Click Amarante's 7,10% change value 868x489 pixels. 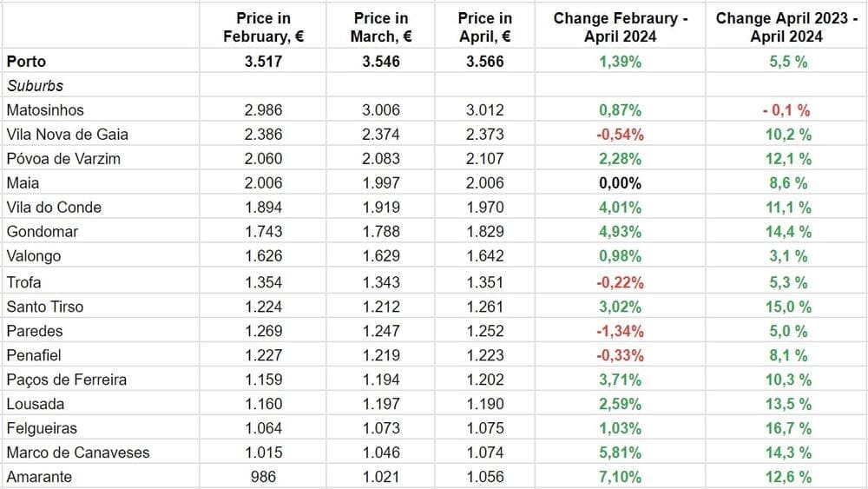[x=620, y=477]
